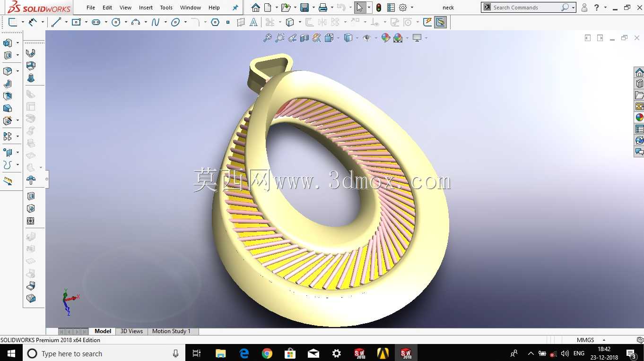Click the Rapid Sketch toggle icon

tap(428, 22)
